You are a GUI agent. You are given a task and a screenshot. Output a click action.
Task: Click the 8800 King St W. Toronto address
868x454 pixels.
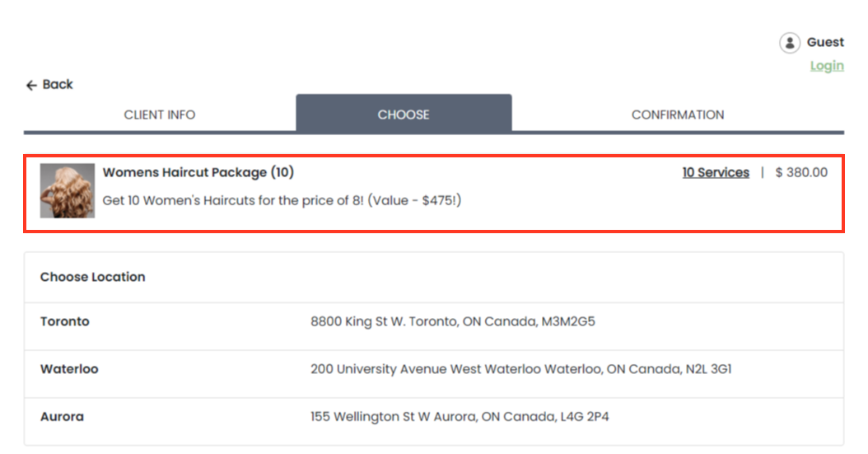pyautogui.click(x=452, y=321)
